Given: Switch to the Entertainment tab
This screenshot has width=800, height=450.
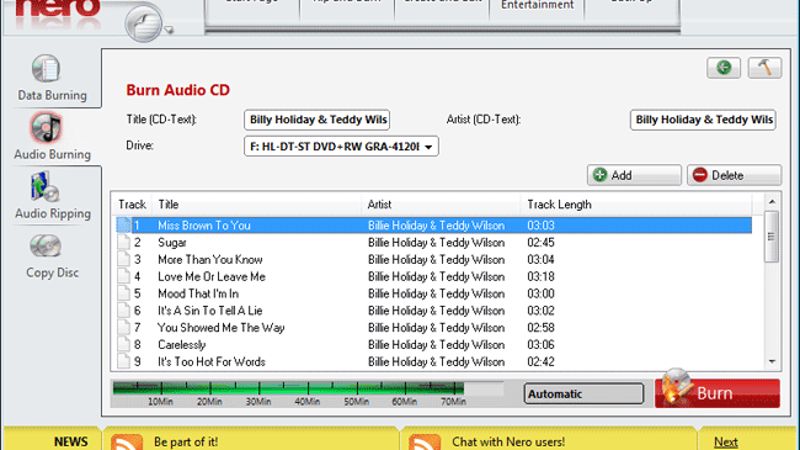Looking at the screenshot, I should coord(537,6).
